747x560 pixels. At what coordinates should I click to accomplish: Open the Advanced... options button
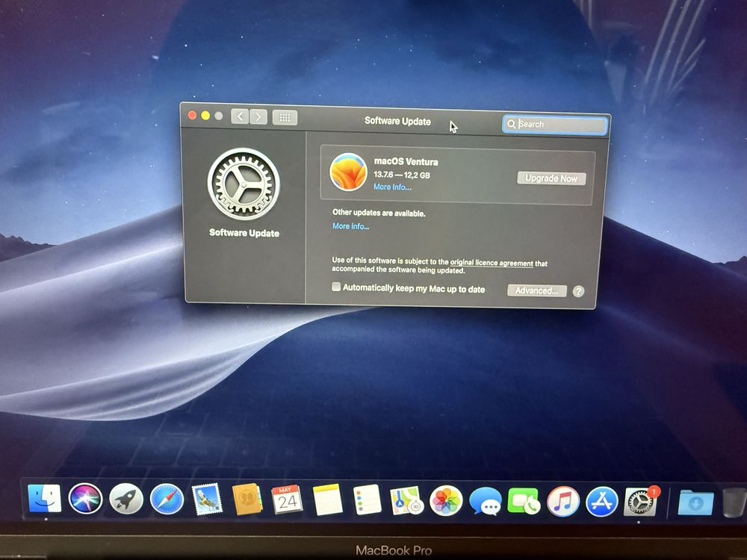(x=537, y=290)
